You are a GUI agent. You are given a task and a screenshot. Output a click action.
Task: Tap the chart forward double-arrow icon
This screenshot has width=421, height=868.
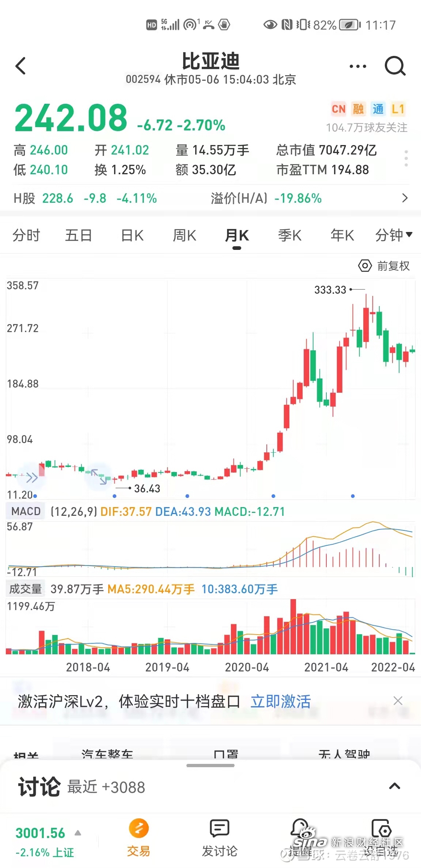(32, 477)
